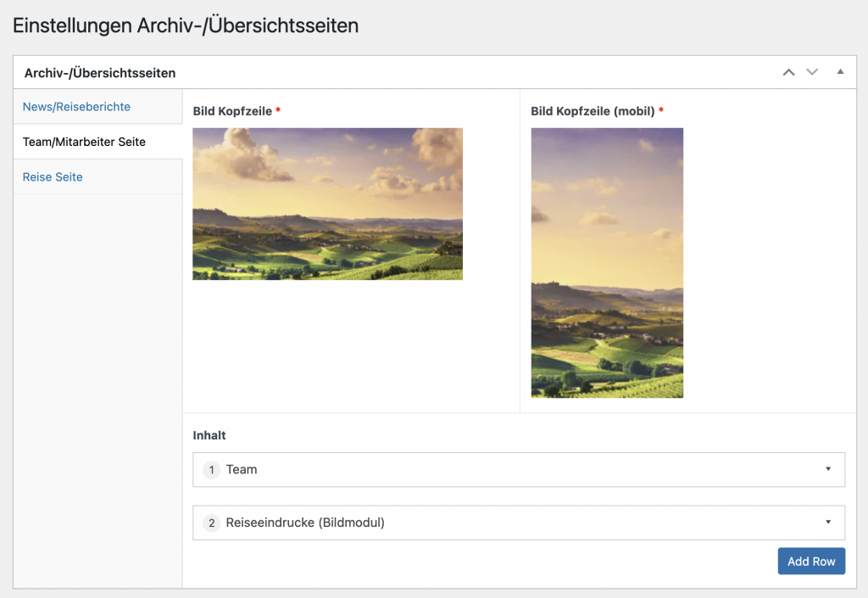Switch to the News/Reiseberichte tab
Viewport: 868px width, 598px height.
pos(76,107)
